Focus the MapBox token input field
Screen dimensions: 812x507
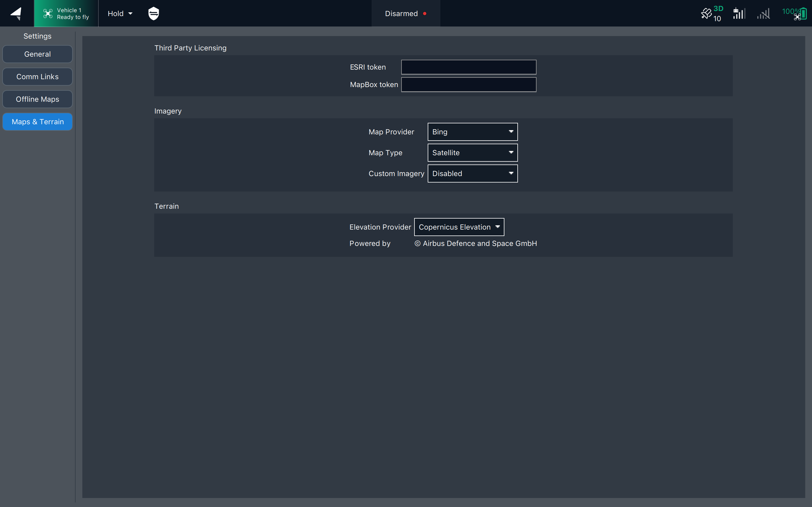tap(468, 84)
